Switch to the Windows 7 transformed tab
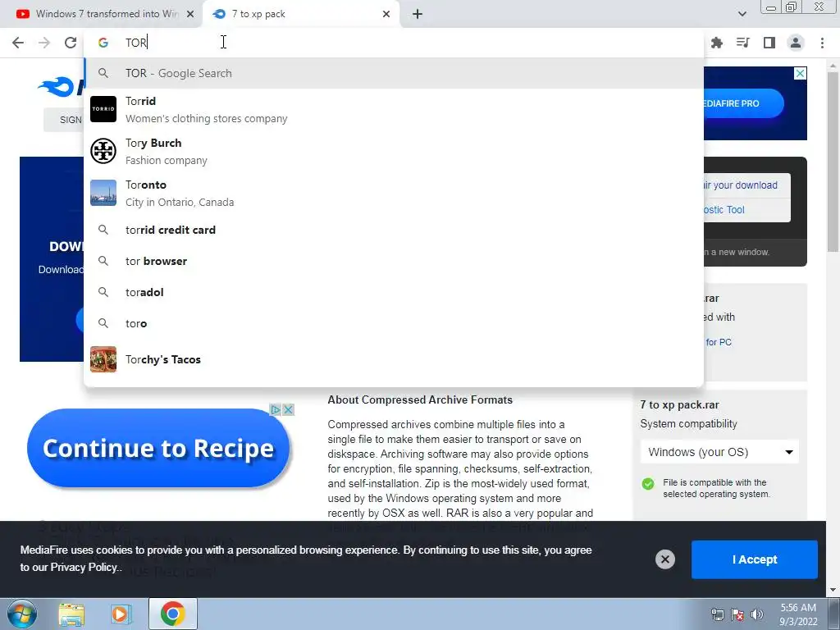 102,14
